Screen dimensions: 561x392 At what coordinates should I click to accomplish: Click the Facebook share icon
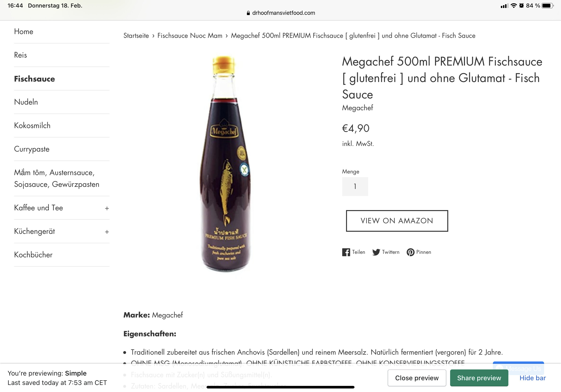[346, 252]
